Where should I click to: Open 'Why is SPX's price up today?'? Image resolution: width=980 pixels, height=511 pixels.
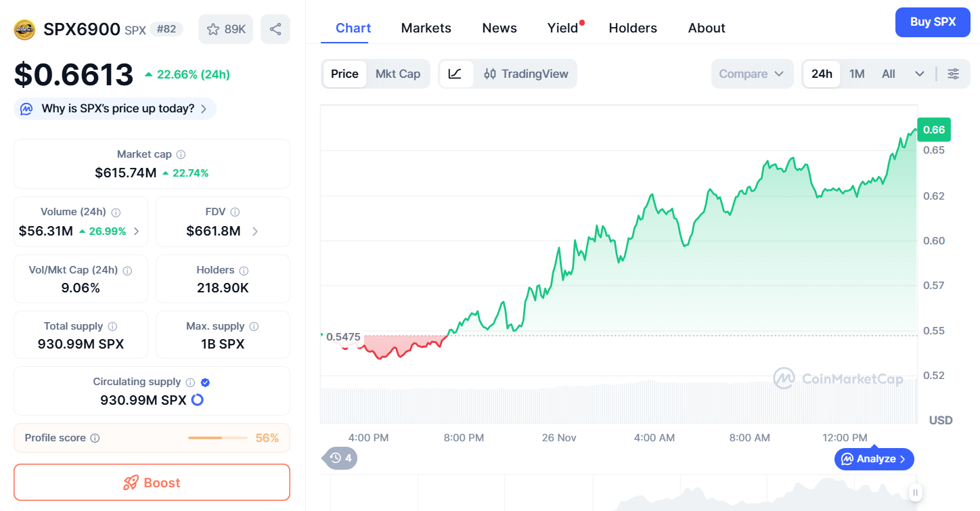tap(115, 108)
